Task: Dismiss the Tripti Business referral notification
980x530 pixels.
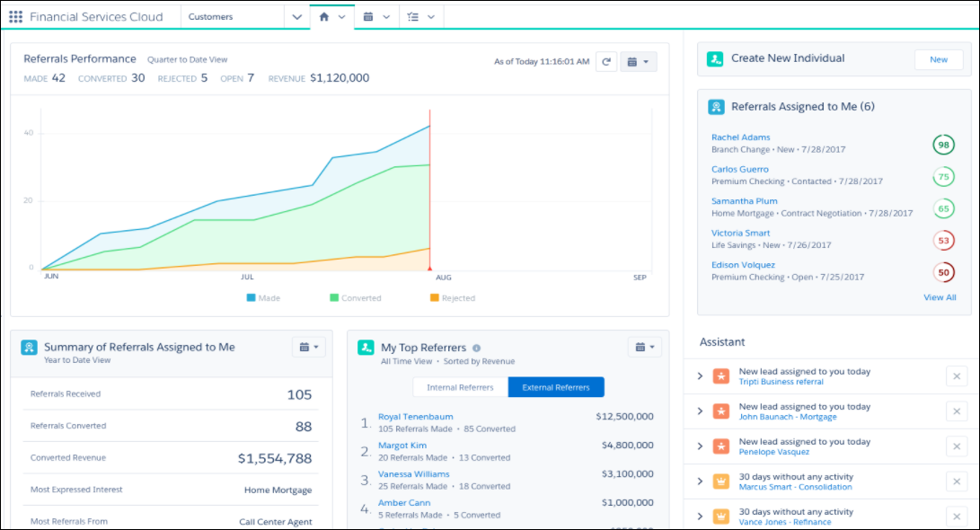Action: [x=957, y=376]
